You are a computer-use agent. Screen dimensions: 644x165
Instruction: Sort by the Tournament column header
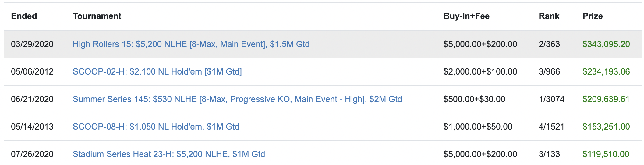pyautogui.click(x=97, y=16)
